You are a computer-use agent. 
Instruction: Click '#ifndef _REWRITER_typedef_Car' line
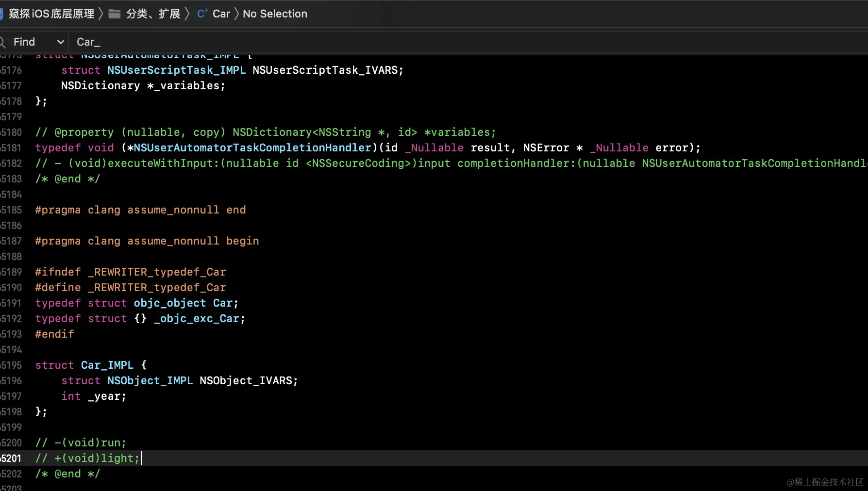click(131, 272)
